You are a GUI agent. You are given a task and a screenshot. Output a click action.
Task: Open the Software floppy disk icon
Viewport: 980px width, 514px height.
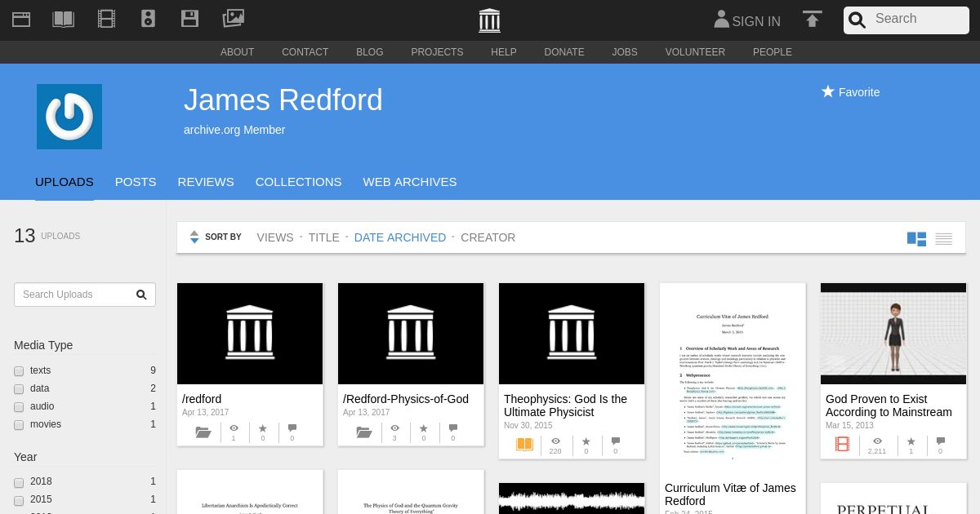coord(190,19)
